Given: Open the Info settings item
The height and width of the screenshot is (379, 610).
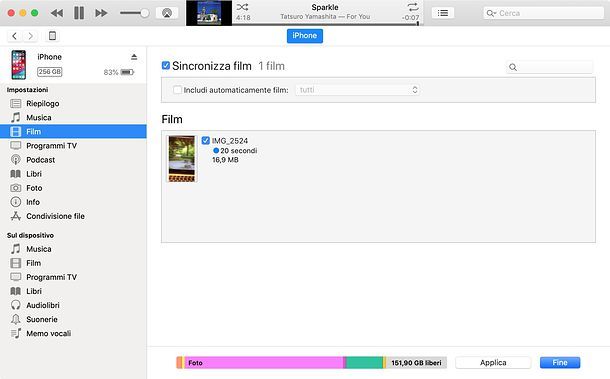Looking at the screenshot, I should [73, 202].
